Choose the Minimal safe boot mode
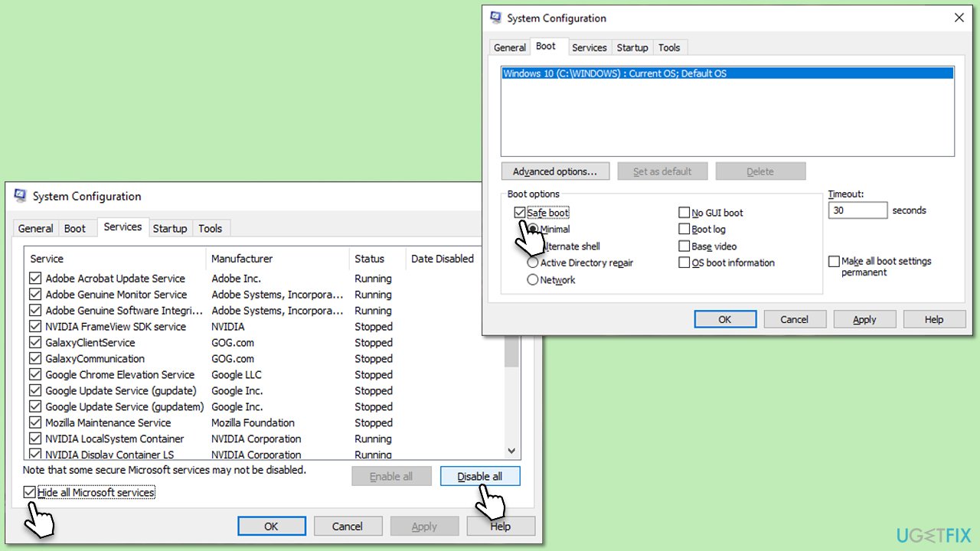Viewport: 980px width, 551px height. [x=533, y=229]
